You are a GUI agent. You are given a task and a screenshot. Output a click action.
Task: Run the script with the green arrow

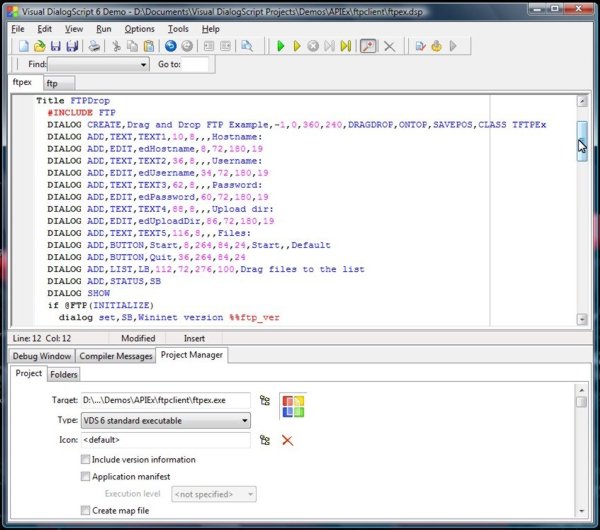(x=280, y=46)
